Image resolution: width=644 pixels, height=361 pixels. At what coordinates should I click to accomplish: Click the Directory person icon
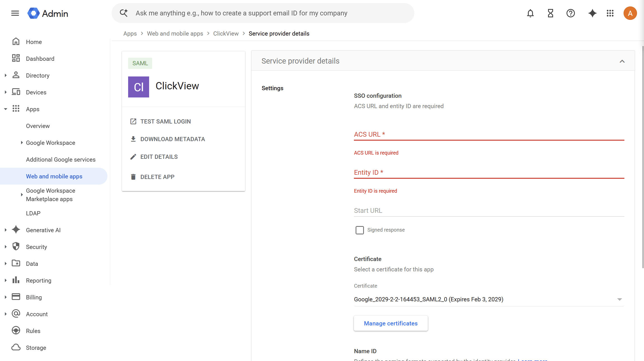16,75
